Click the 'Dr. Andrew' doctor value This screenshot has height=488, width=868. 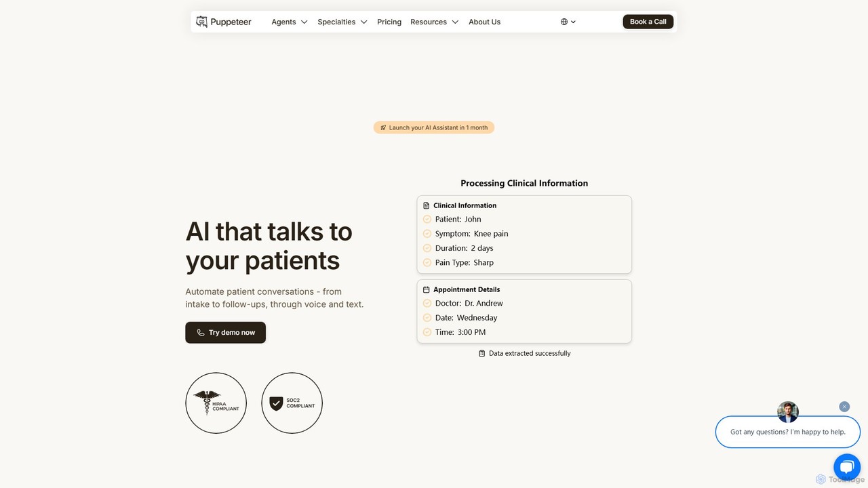coord(484,303)
